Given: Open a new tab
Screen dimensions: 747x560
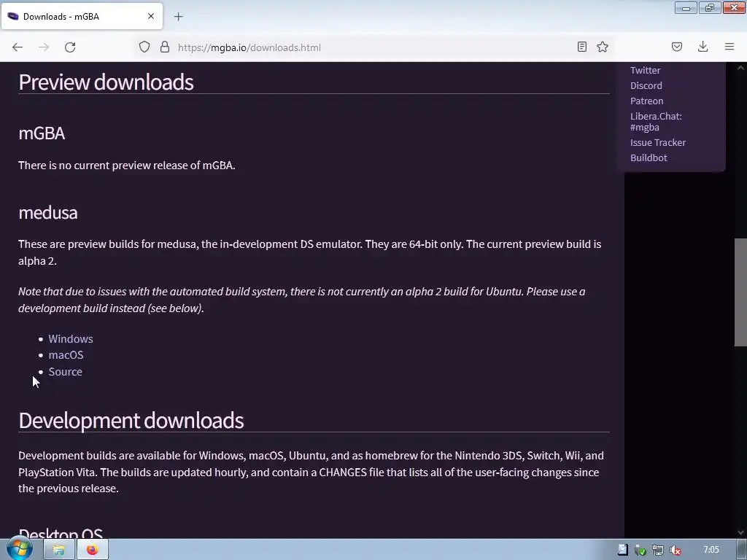Looking at the screenshot, I should point(178,17).
